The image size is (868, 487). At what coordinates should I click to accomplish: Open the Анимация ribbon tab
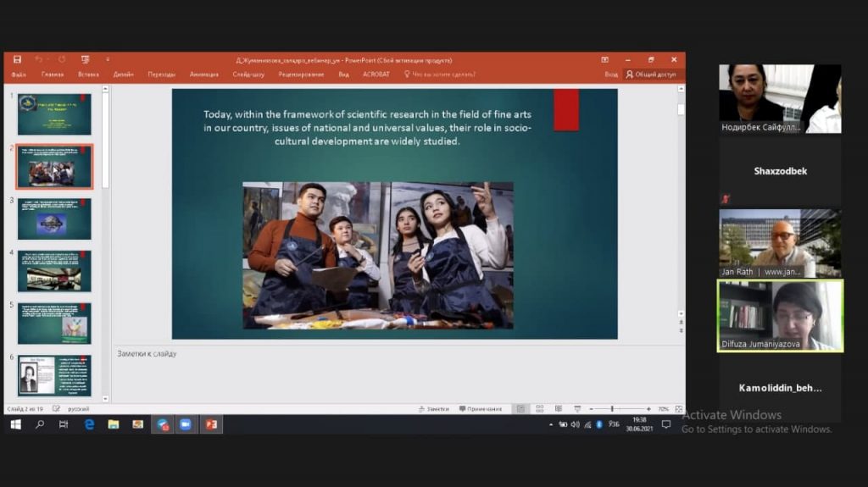click(x=203, y=75)
